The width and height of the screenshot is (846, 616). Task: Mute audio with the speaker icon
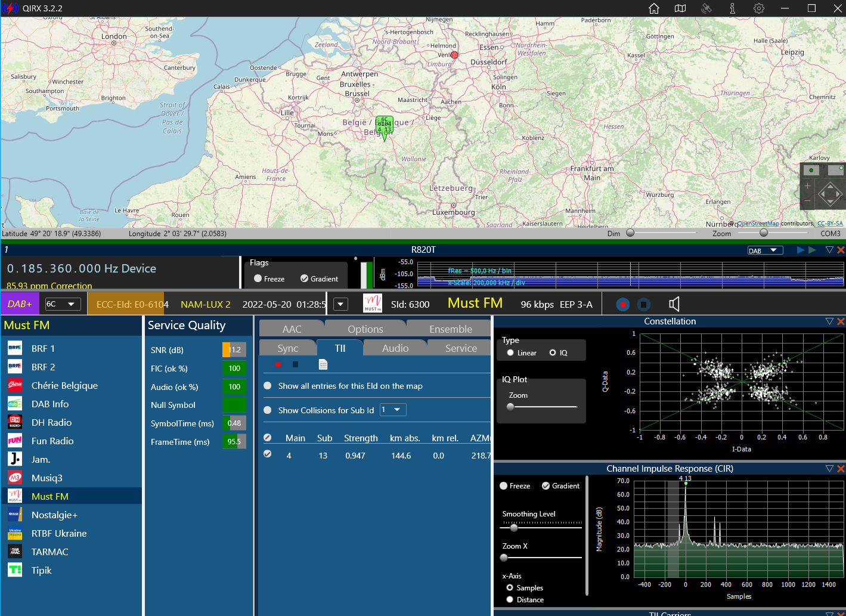pos(674,305)
